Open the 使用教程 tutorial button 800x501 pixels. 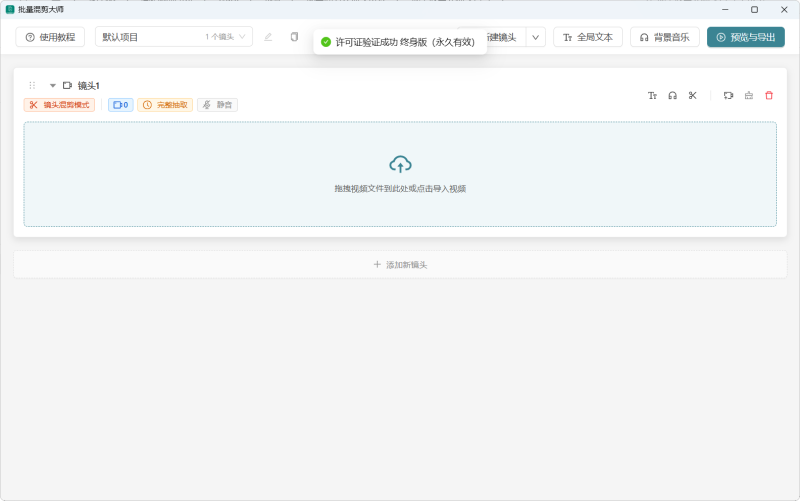50,37
